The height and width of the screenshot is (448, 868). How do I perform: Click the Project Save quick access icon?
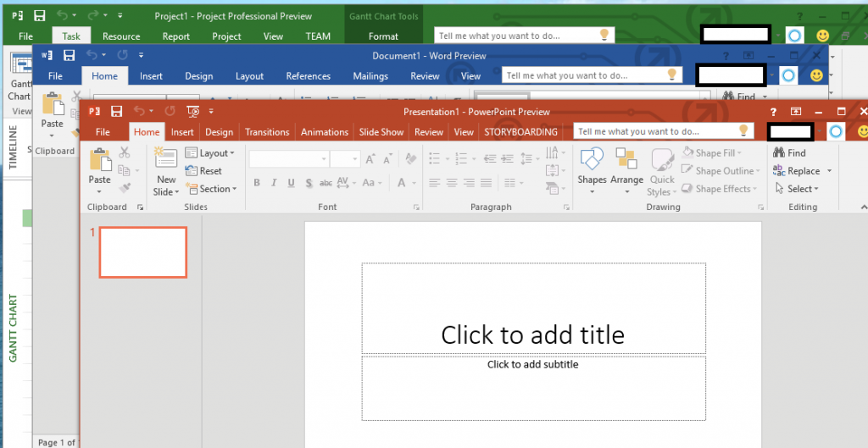39,15
